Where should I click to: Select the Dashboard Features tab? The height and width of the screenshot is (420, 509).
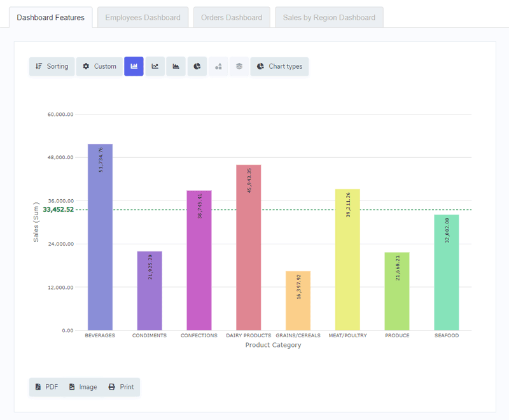pos(51,17)
